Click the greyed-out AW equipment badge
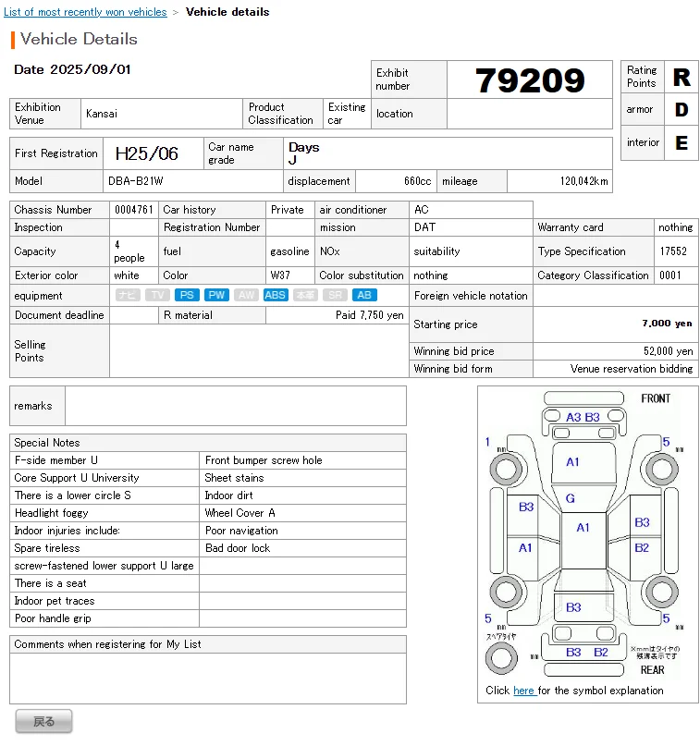The image size is (700, 746). [x=246, y=296]
